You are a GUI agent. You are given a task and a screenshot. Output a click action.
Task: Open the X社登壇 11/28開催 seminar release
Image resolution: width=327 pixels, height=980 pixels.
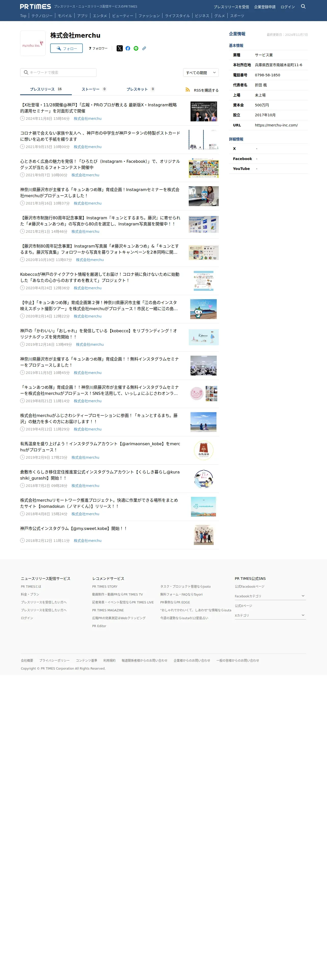coord(99,108)
